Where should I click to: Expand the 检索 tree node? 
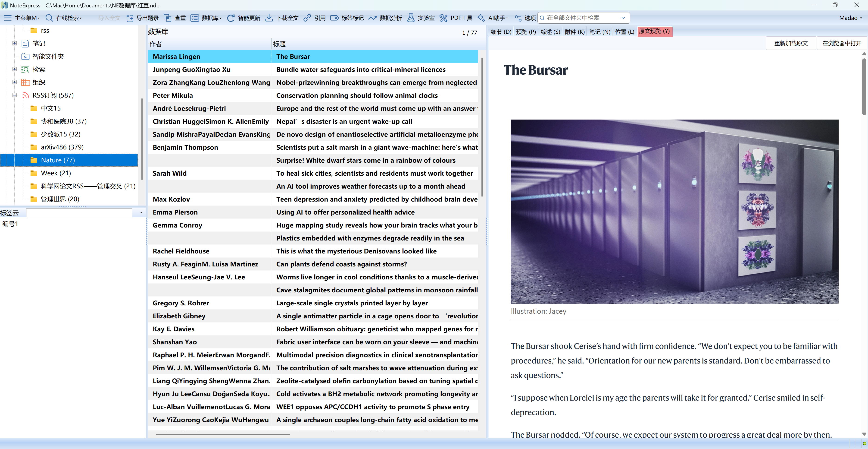[15, 69]
